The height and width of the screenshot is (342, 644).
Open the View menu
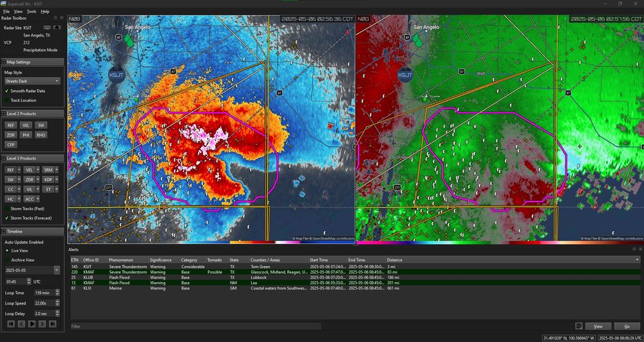19,12
